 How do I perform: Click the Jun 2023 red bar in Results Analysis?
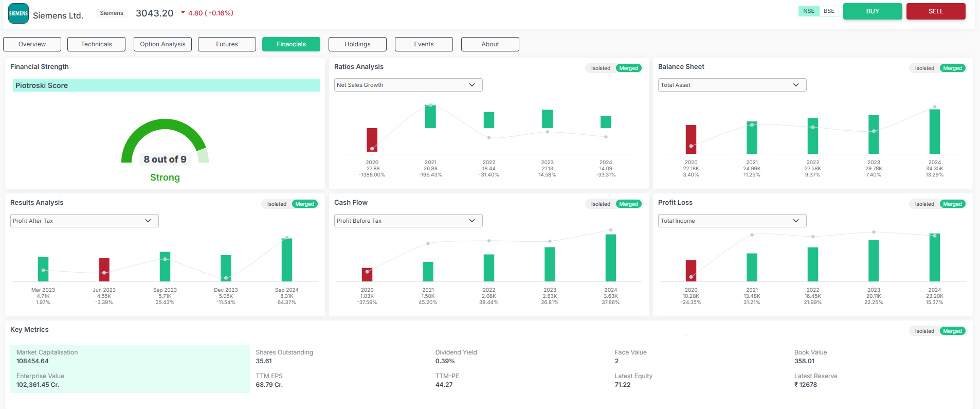click(x=104, y=269)
